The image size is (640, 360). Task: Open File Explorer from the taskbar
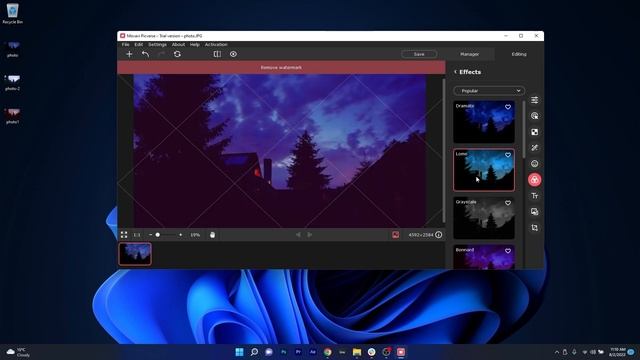pyautogui.click(x=357, y=352)
